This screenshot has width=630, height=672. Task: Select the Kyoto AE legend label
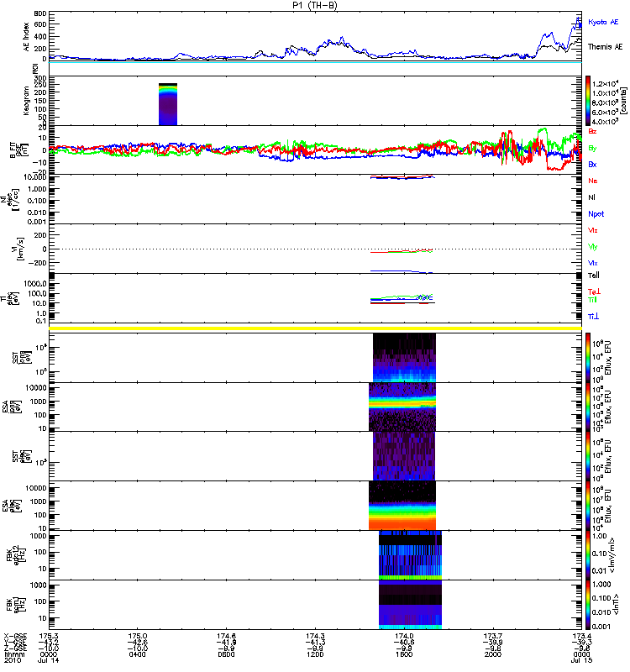point(604,20)
